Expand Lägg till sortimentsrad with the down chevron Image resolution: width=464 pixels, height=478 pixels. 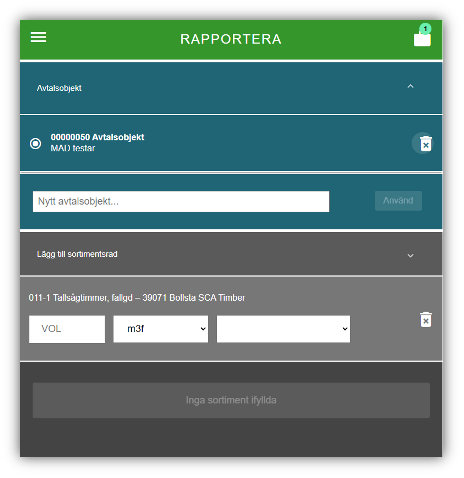[x=410, y=256]
